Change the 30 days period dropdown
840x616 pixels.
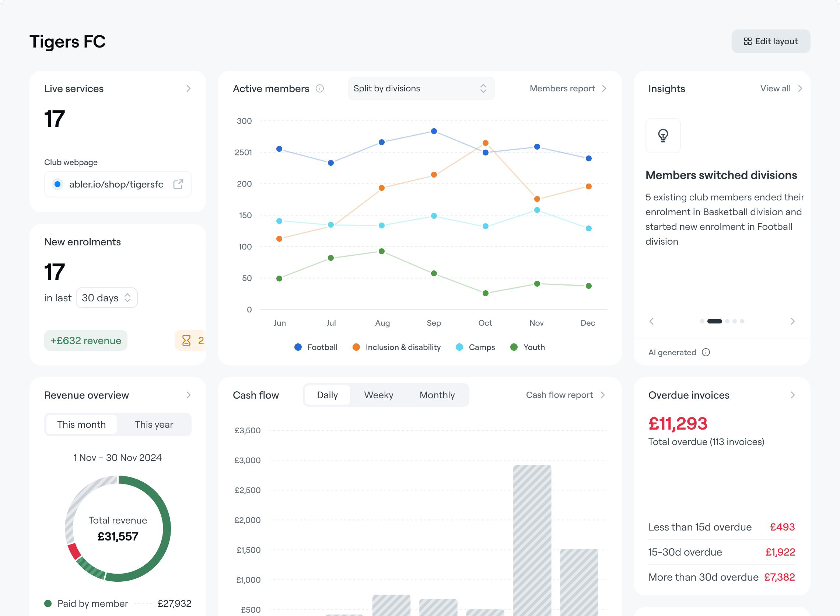coord(106,298)
